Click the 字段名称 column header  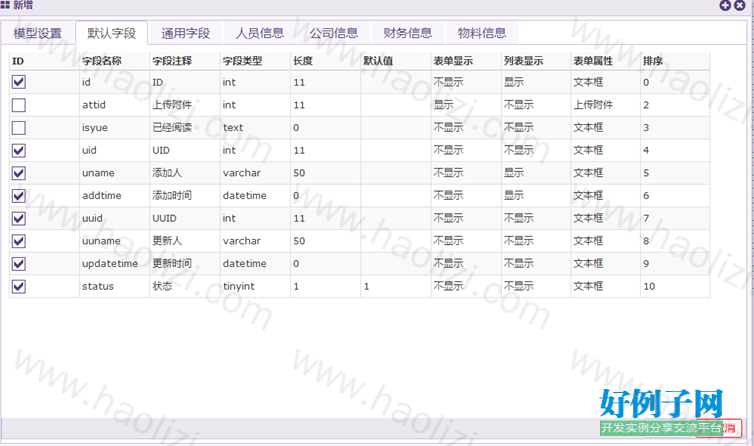pos(114,61)
